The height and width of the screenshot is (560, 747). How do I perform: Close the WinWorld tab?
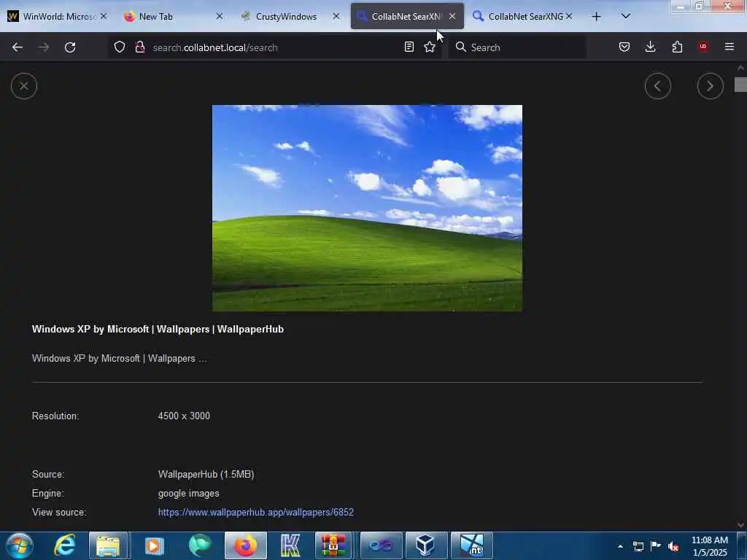(x=104, y=17)
